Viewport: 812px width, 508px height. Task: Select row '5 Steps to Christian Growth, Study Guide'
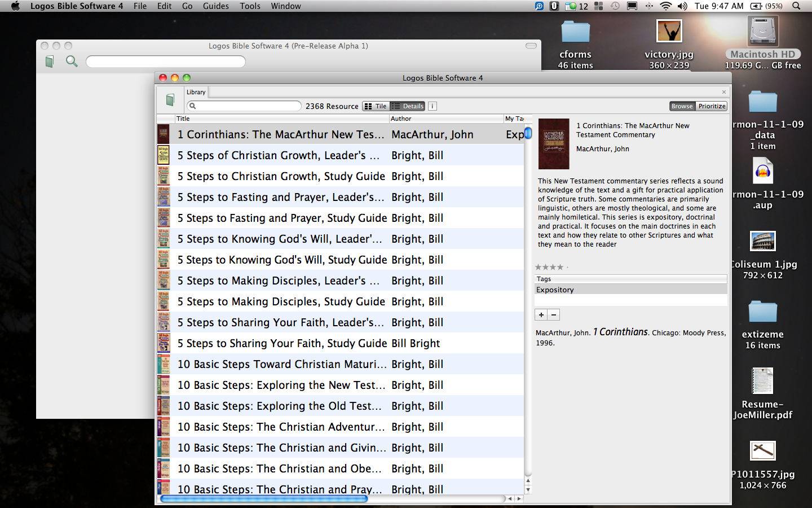click(x=341, y=176)
